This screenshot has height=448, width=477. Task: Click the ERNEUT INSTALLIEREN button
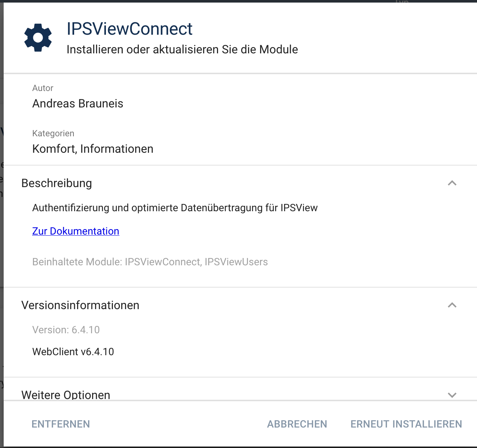[x=406, y=424]
